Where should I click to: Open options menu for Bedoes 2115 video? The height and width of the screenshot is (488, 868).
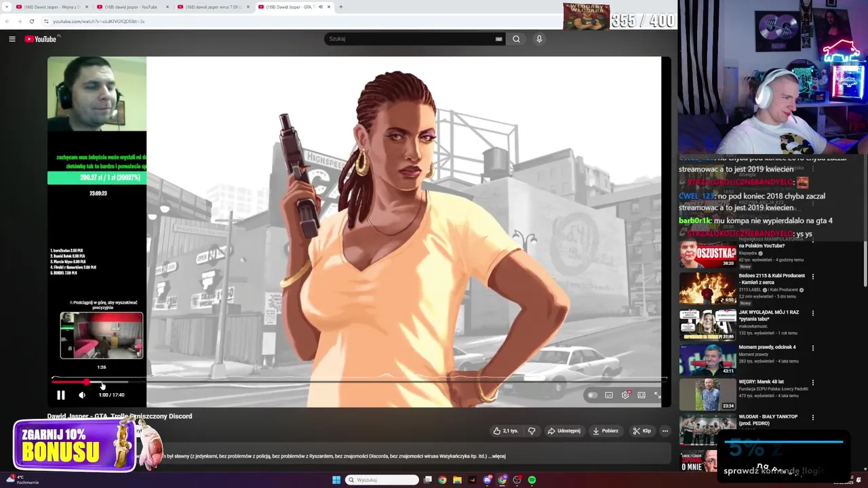[x=812, y=277]
